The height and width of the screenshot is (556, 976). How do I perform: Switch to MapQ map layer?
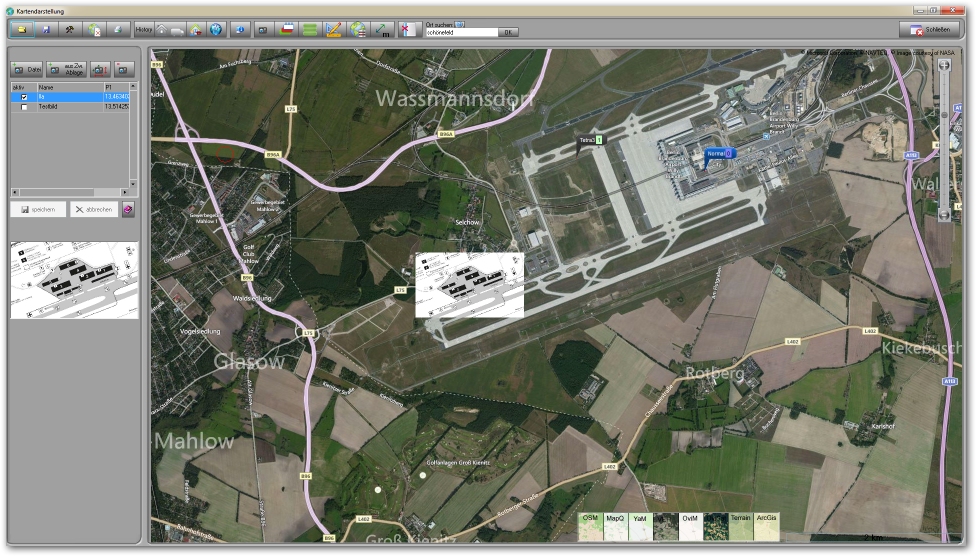tap(615, 527)
